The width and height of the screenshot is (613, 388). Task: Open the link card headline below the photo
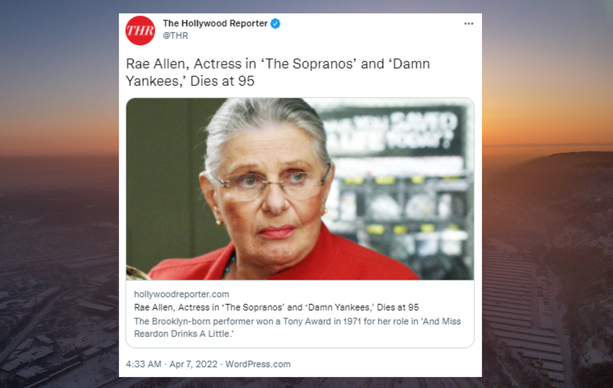click(276, 307)
